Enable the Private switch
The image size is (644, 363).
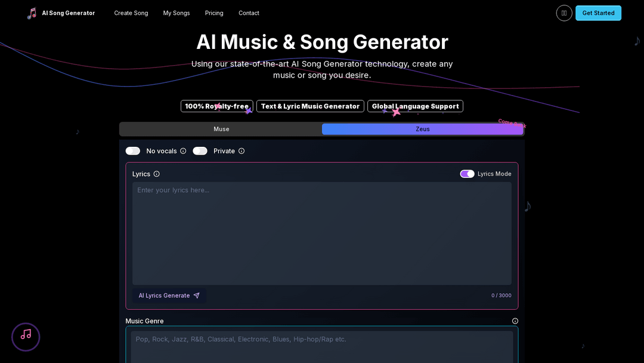[200, 151]
